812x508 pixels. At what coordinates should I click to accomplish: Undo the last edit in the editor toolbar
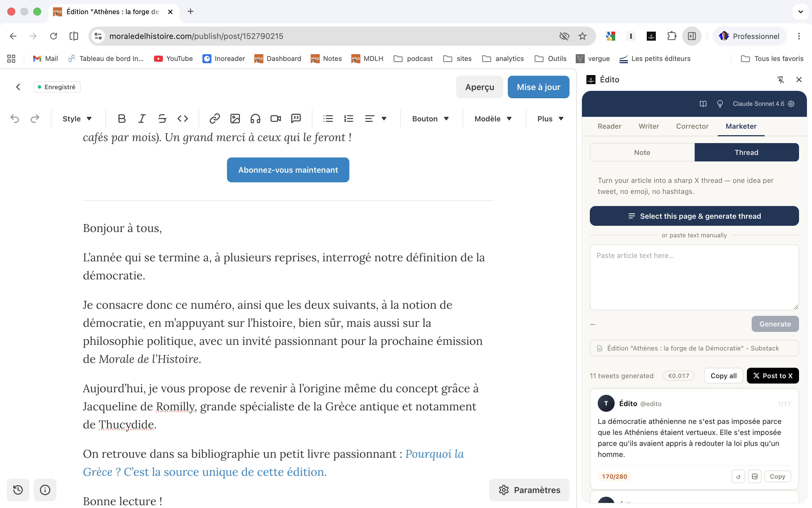15,119
